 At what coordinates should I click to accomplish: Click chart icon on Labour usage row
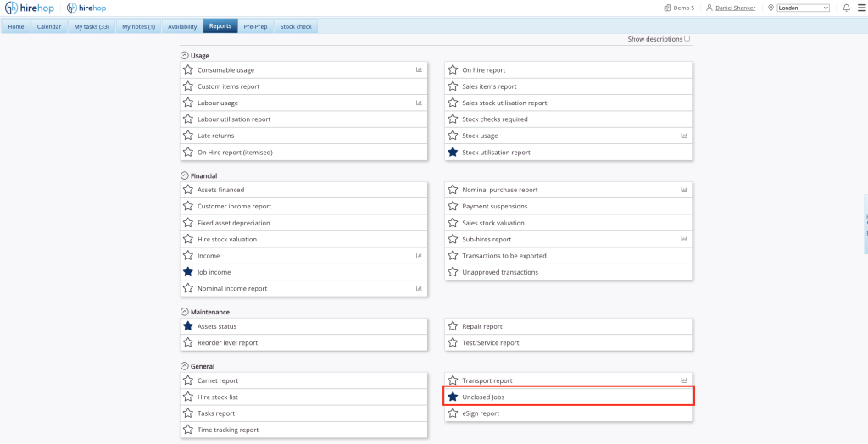click(x=419, y=103)
